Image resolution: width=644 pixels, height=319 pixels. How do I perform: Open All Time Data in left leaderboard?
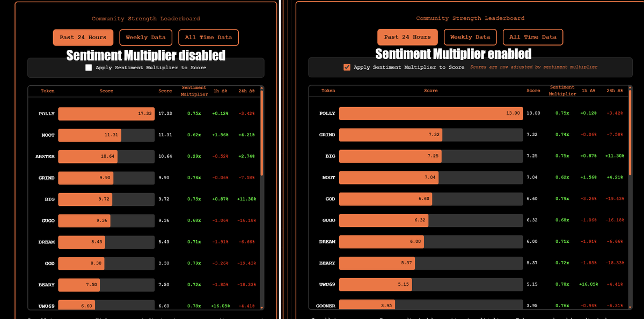[208, 38]
